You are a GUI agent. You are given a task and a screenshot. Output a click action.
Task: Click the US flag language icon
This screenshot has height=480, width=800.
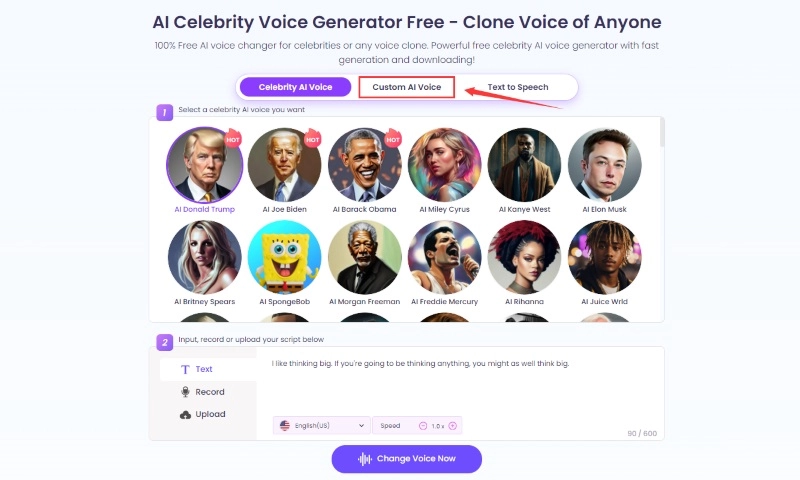(285, 425)
